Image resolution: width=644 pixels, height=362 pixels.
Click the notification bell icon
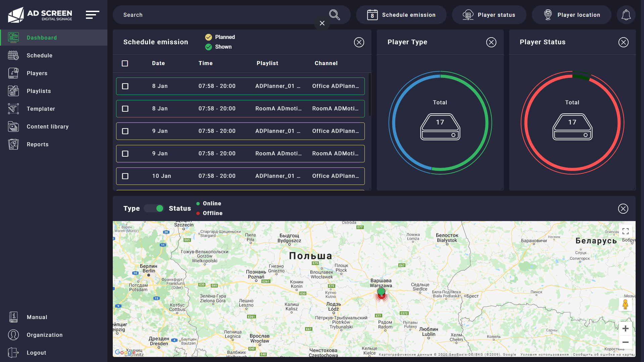coord(626,15)
